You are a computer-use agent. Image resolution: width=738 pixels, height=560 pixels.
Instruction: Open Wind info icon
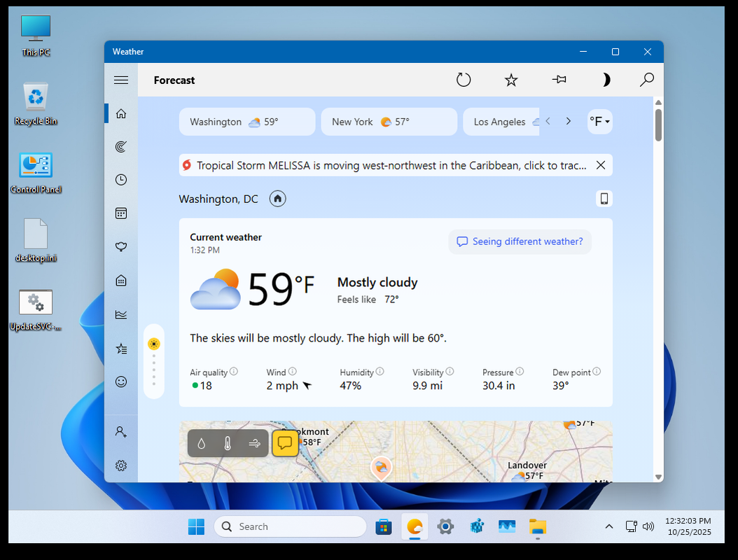click(292, 371)
